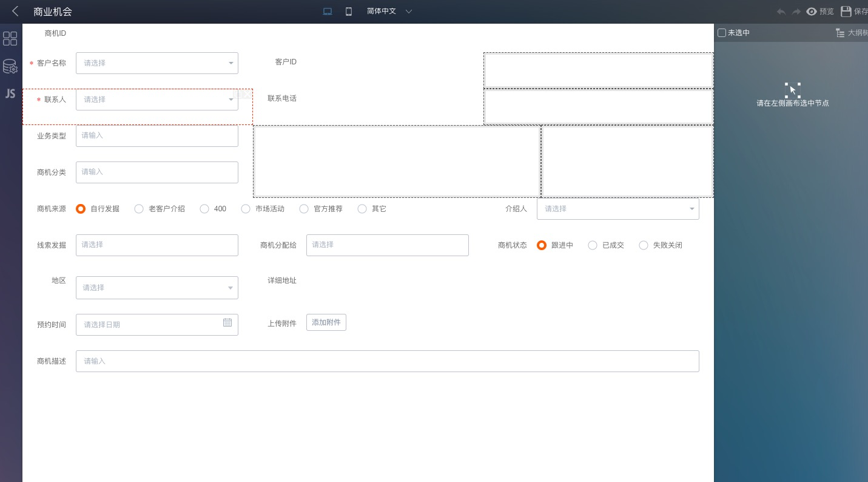
Task: Select 其它 radio option
Action: (x=362, y=209)
